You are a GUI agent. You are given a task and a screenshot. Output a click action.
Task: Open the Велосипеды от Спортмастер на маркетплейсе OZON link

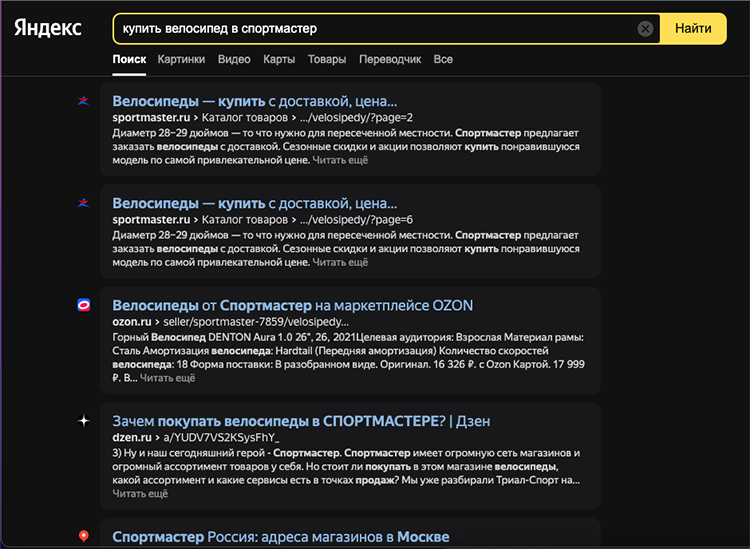(x=292, y=305)
